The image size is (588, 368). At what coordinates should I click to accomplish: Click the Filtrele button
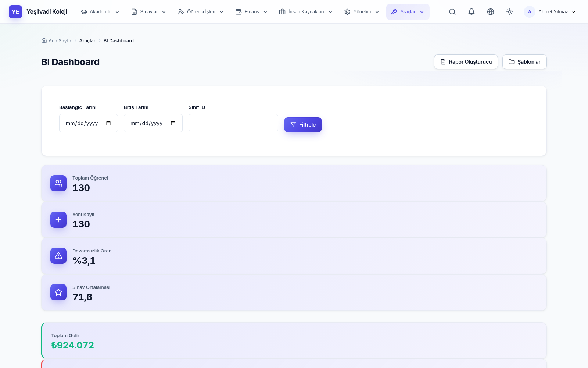[303, 125]
